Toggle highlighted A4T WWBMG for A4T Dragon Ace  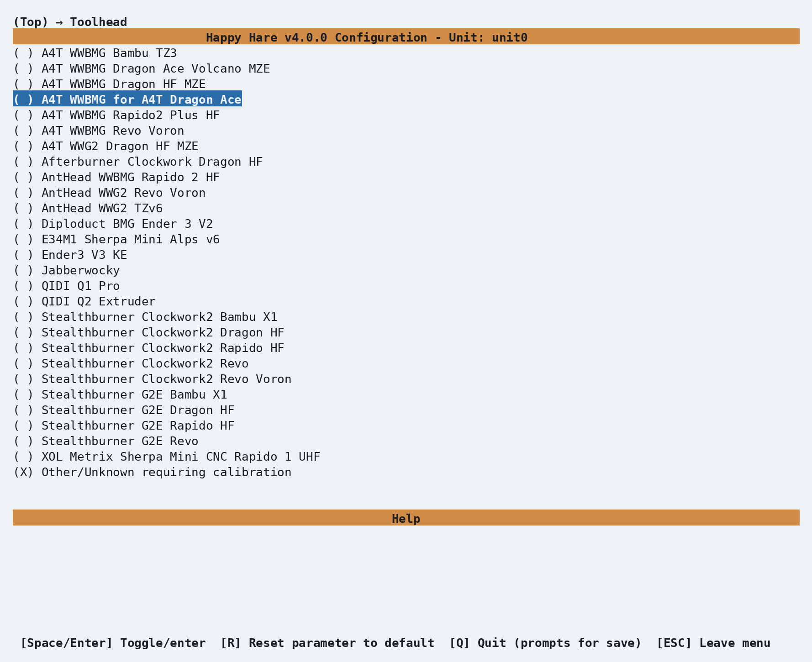[x=127, y=100]
